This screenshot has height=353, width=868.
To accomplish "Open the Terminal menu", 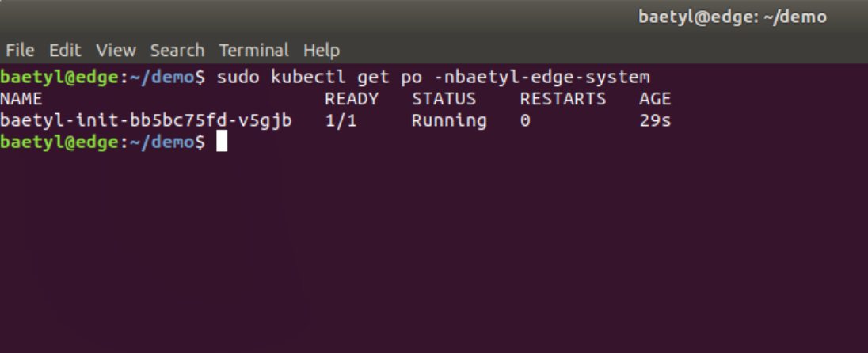I will click(x=254, y=51).
